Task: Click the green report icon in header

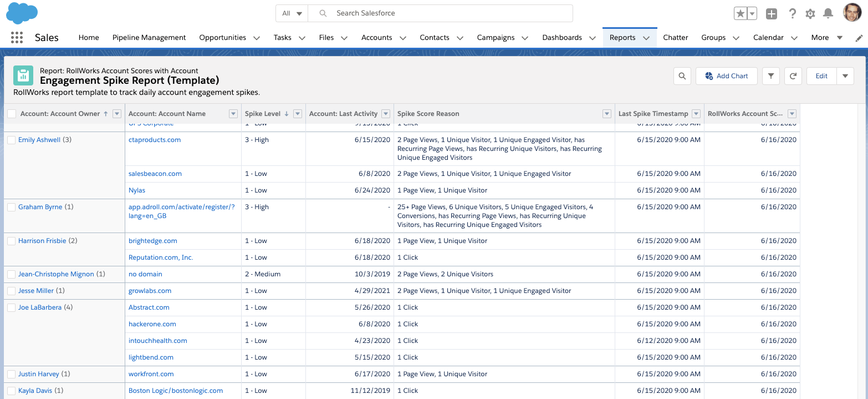Action: point(23,75)
